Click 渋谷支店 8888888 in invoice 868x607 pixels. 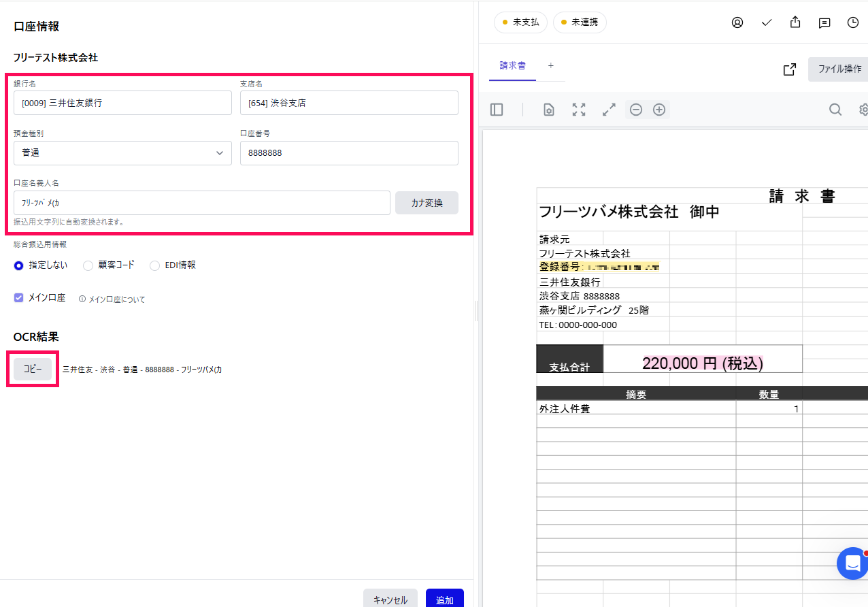click(x=580, y=296)
